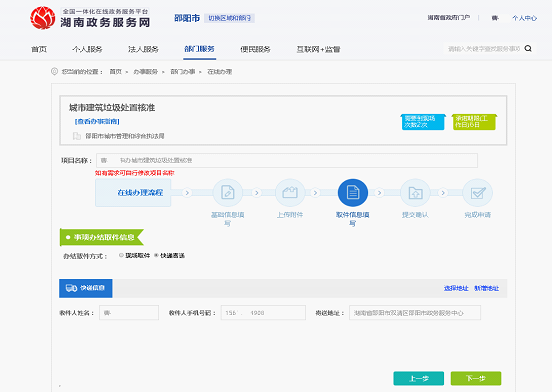Click the user name beside 个人中心
552x392 pixels.
click(495, 18)
